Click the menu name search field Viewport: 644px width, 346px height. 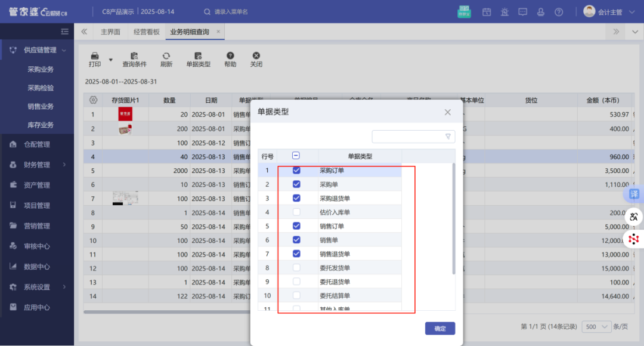[x=250, y=12]
